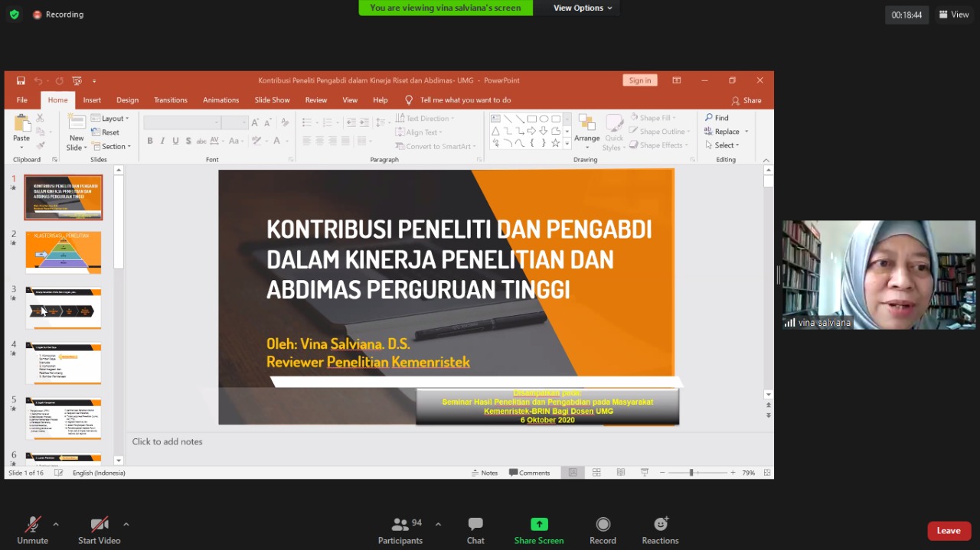This screenshot has width=980, height=550.
Task: Collapse the ribbon arrow
Action: coord(766,160)
